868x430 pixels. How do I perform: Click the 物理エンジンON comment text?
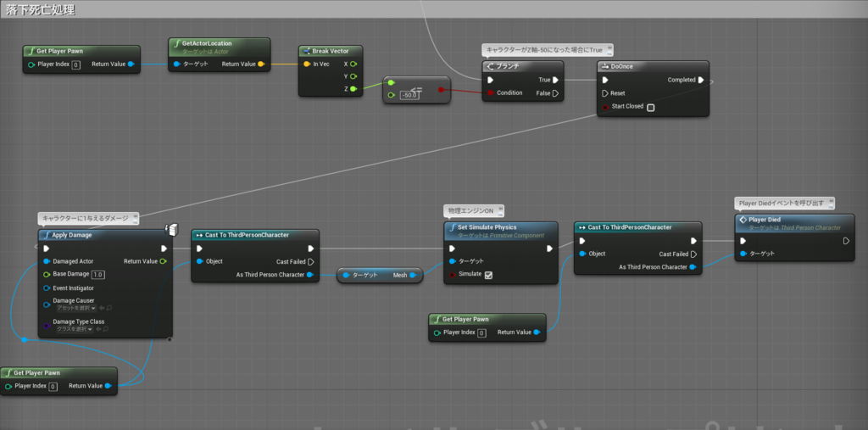coord(471,211)
